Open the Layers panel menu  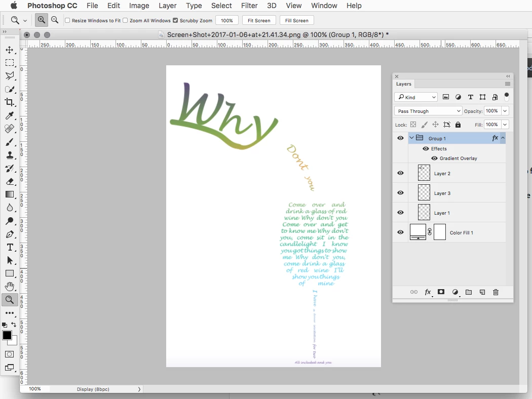[508, 84]
